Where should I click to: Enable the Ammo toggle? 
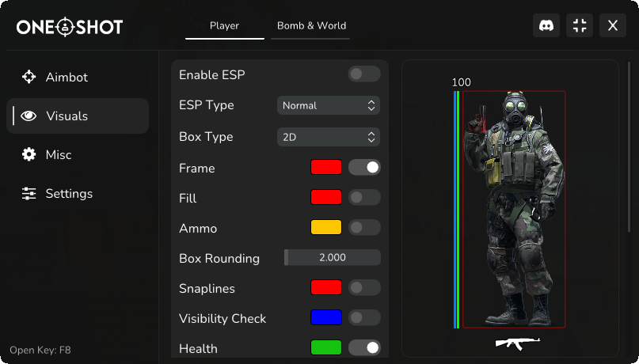point(364,228)
